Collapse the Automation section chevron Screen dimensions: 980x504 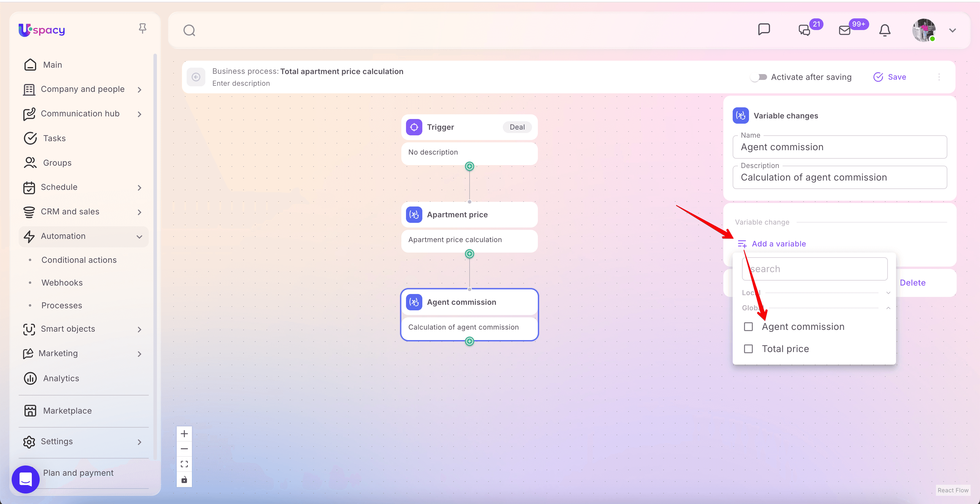click(140, 237)
